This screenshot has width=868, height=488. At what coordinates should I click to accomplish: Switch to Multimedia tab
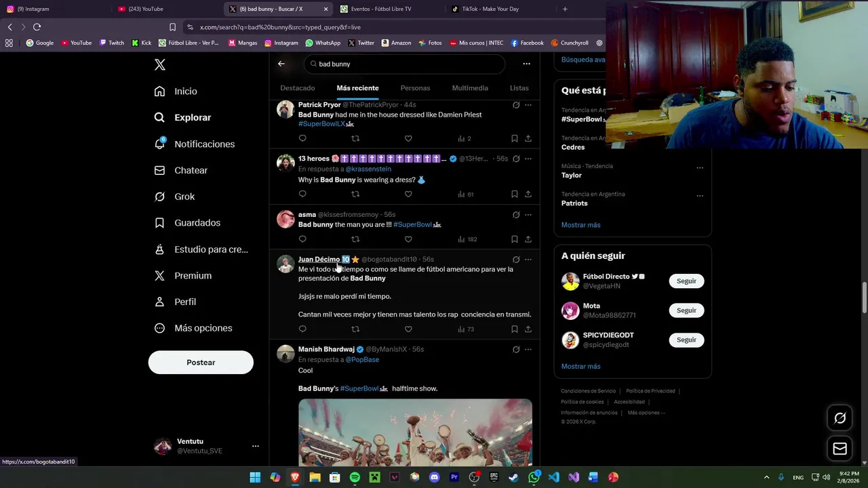click(x=470, y=88)
